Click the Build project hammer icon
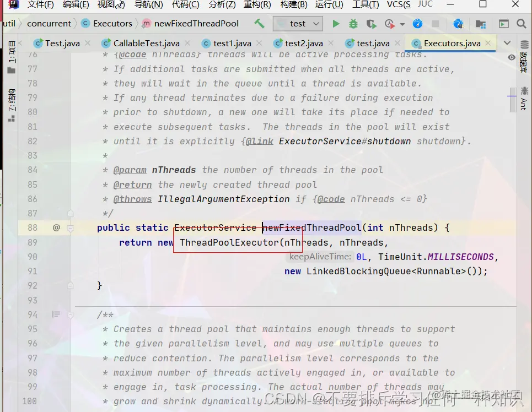Image resolution: width=532 pixels, height=412 pixels. (260, 24)
